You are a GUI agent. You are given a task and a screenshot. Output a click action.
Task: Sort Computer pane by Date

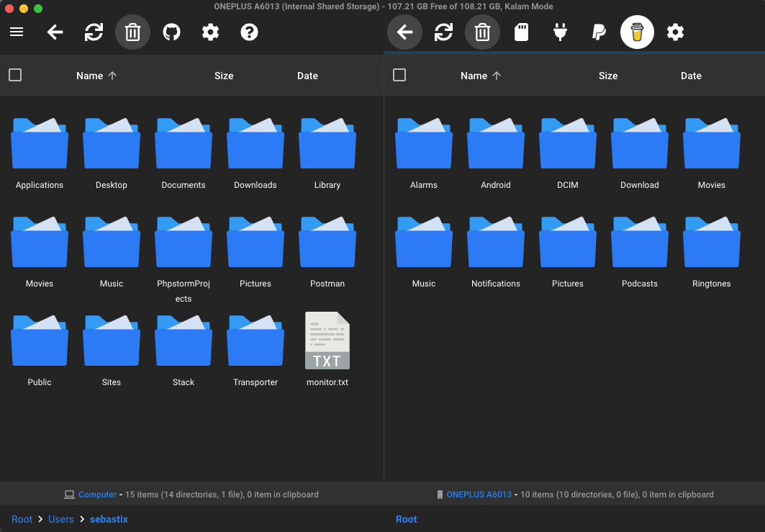pos(307,76)
